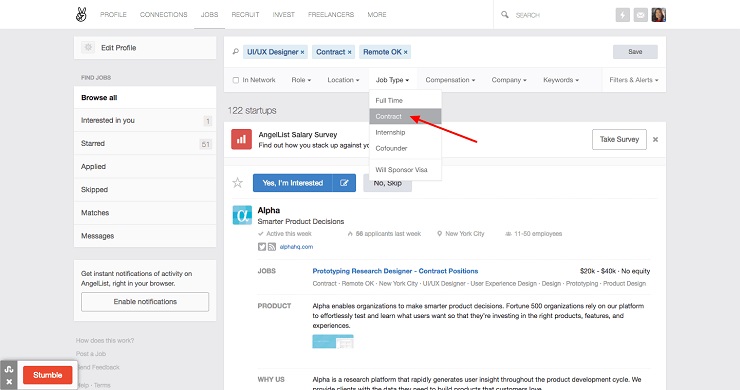Select Cofounder job type
This screenshot has width=740, height=390.
(x=405, y=148)
